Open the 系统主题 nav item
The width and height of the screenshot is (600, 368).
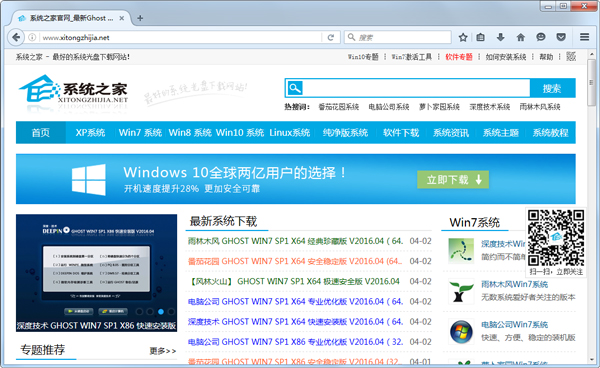(x=501, y=132)
